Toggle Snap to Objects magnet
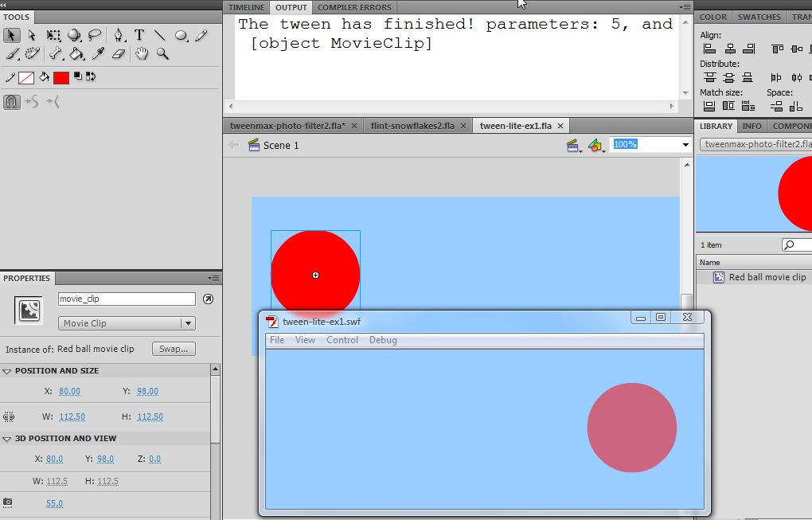The height and width of the screenshot is (520, 812). (x=11, y=102)
